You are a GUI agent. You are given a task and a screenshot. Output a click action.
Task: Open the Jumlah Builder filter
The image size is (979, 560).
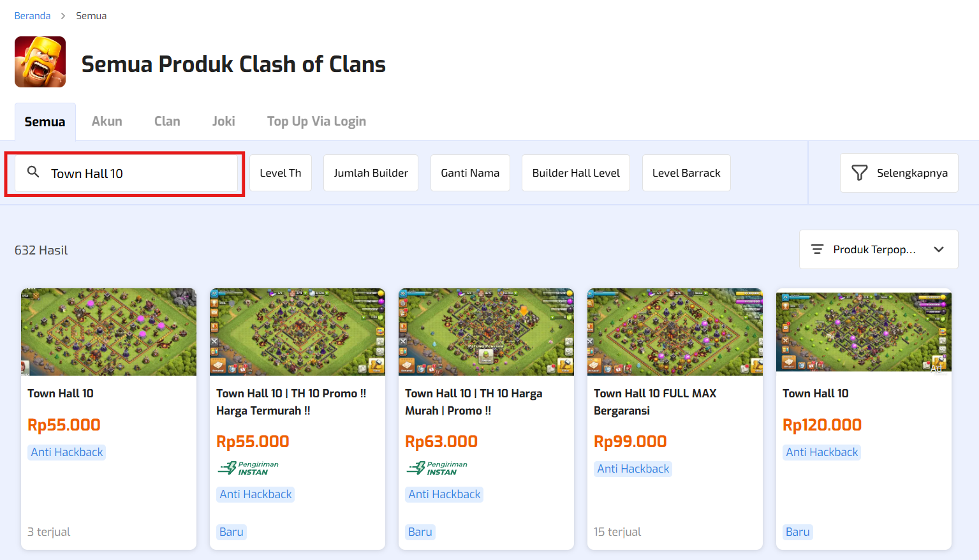(371, 173)
